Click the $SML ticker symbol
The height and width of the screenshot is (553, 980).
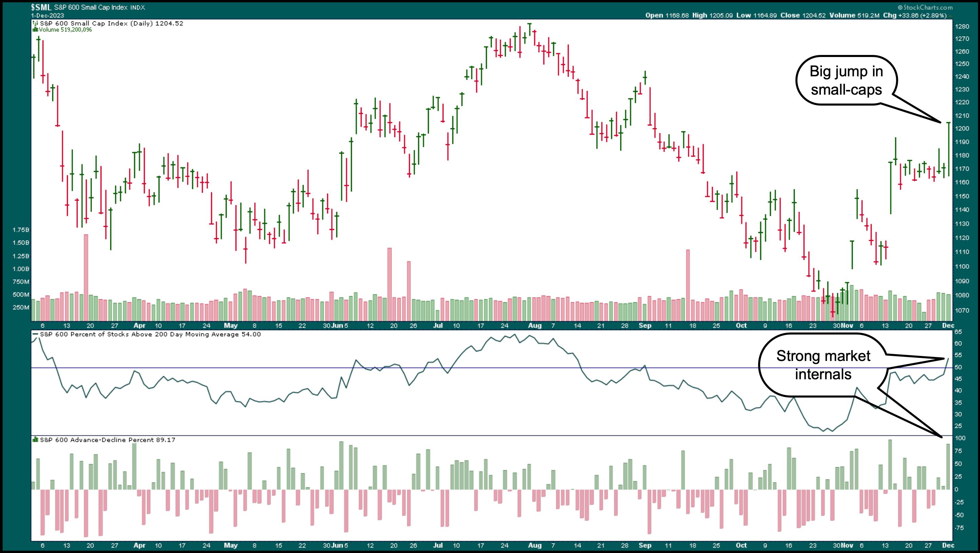[x=41, y=7]
